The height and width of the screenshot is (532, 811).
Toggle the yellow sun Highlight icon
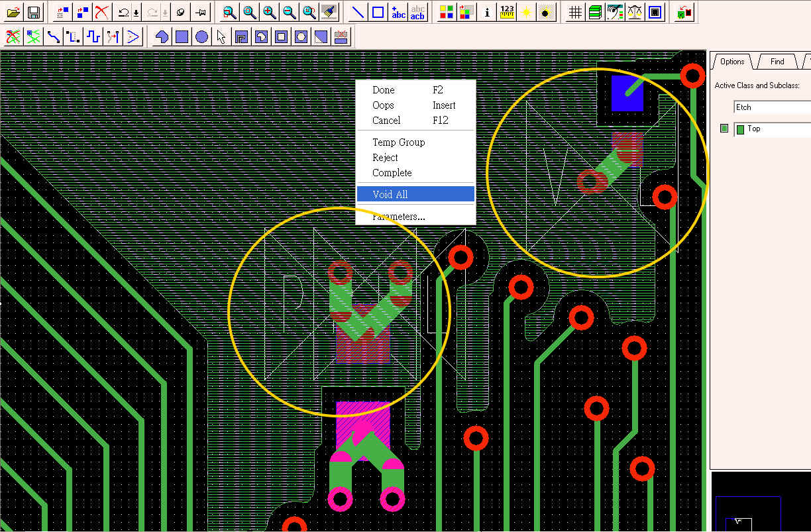click(x=526, y=12)
